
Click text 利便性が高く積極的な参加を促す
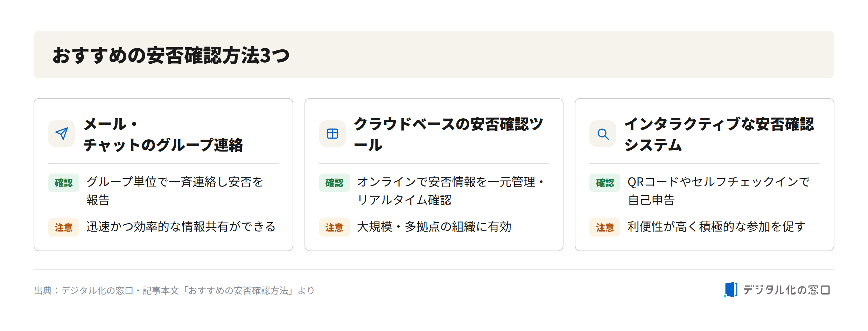[x=716, y=227]
